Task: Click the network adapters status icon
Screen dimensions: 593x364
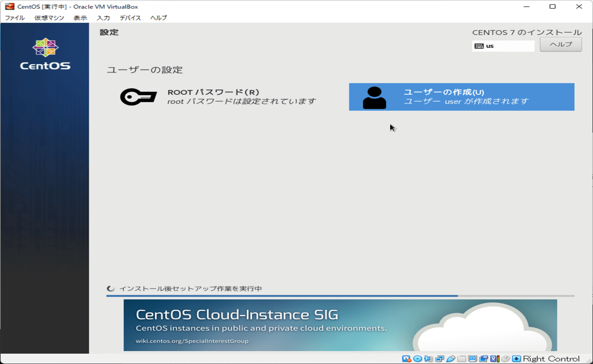Action: pyautogui.click(x=440, y=359)
